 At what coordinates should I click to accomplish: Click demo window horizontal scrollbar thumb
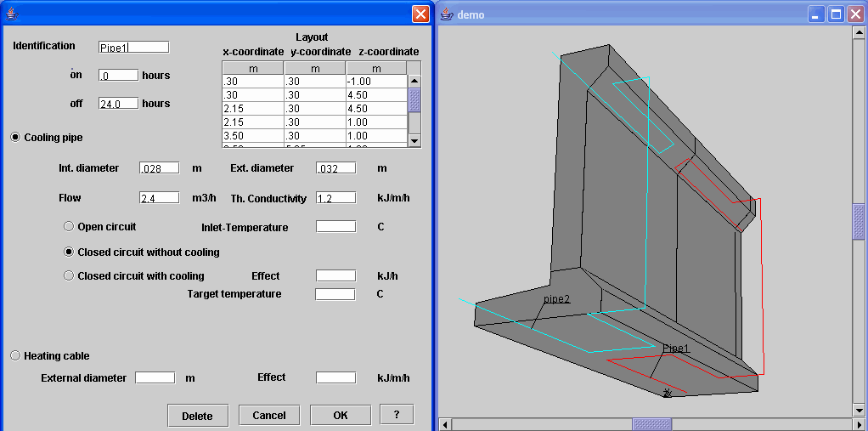652,424
